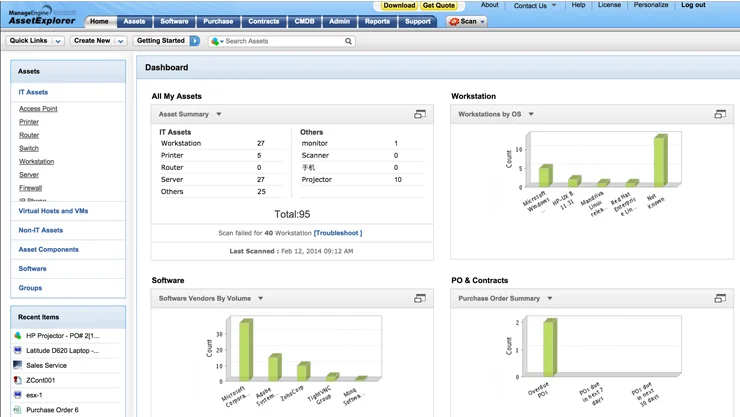Open the Asset Summary dropdown arrow

[x=219, y=115]
